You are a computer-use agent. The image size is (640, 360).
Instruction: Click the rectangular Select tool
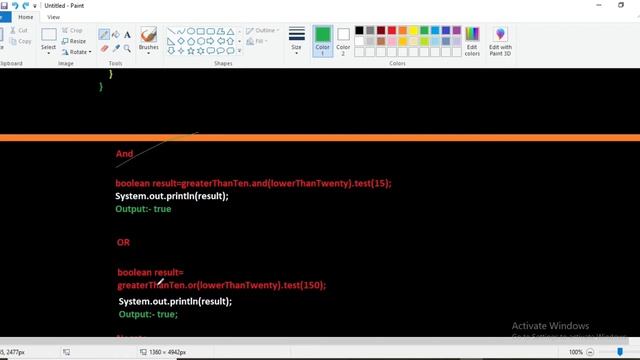tap(49, 35)
